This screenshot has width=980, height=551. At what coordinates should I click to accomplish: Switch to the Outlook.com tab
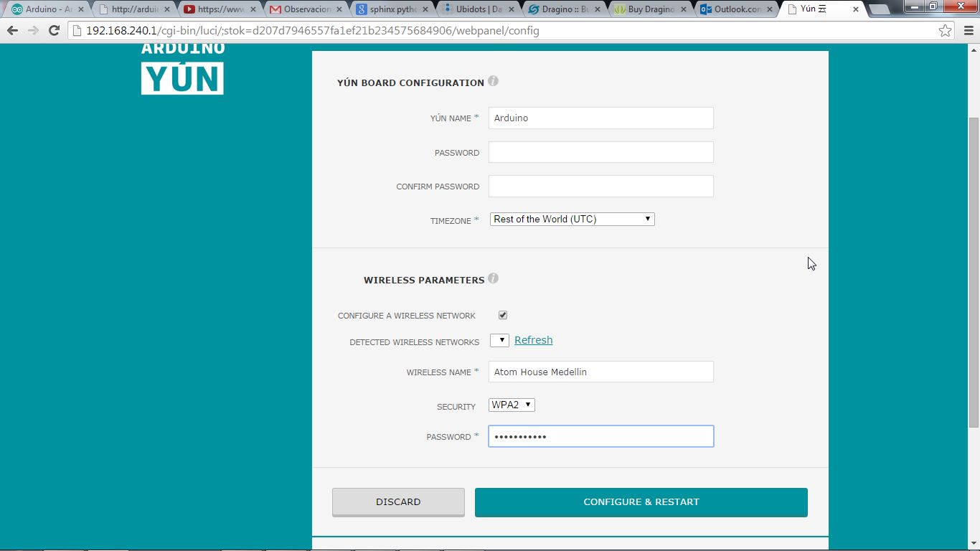pyautogui.click(x=735, y=9)
